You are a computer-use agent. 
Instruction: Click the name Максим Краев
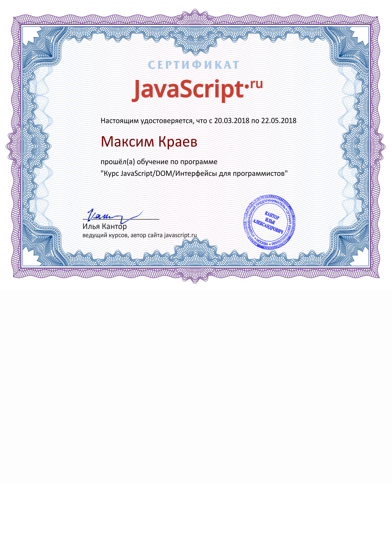coord(149,142)
